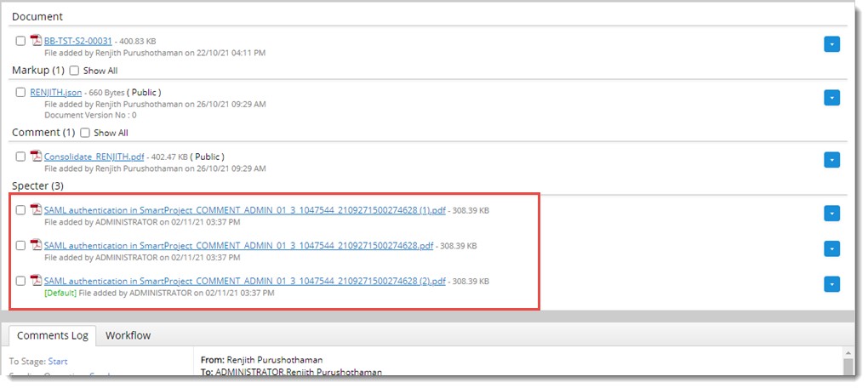This screenshot has width=868, height=388.
Task: Click PDF icon beside Consolidate_RENJITH.pdf
Action: (x=36, y=156)
